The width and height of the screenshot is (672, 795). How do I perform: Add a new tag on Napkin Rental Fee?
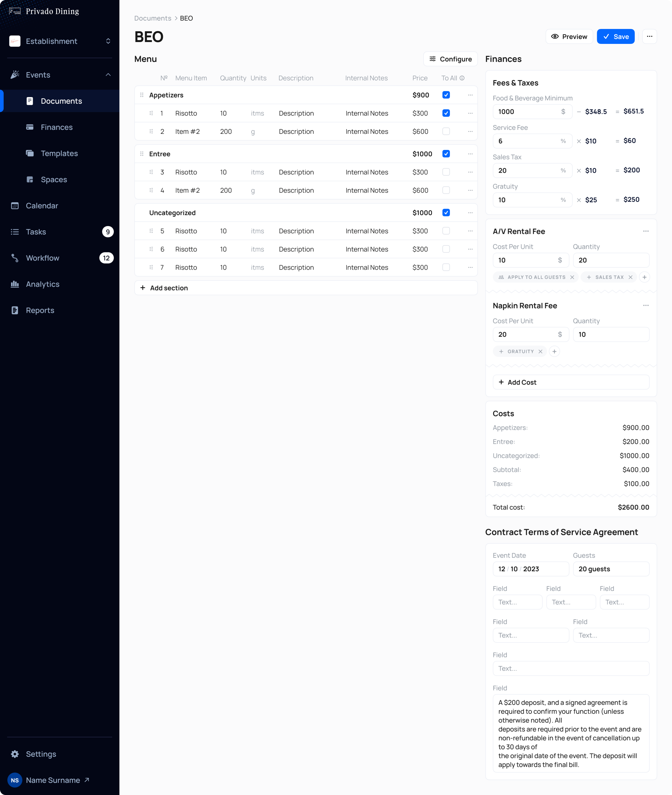554,351
